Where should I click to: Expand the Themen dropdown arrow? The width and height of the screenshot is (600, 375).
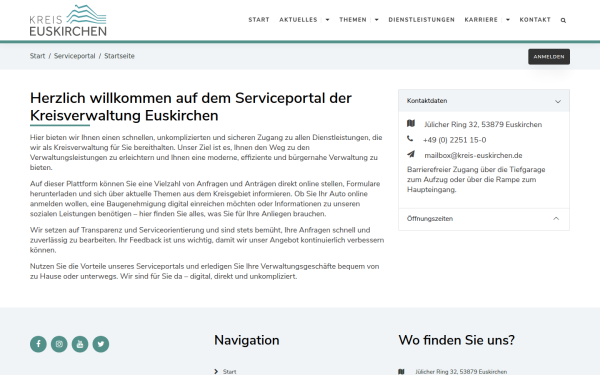[377, 20]
